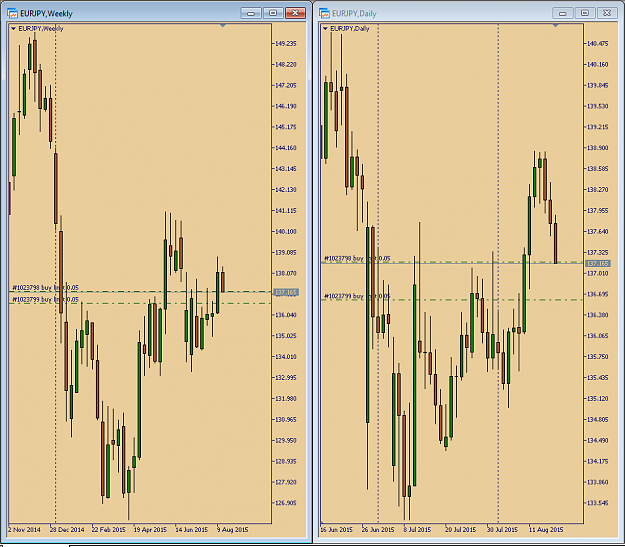This screenshot has height=547, width=625.
Task: Click the 16 Jun 2015 date on Daily timeline
Action: (337, 530)
